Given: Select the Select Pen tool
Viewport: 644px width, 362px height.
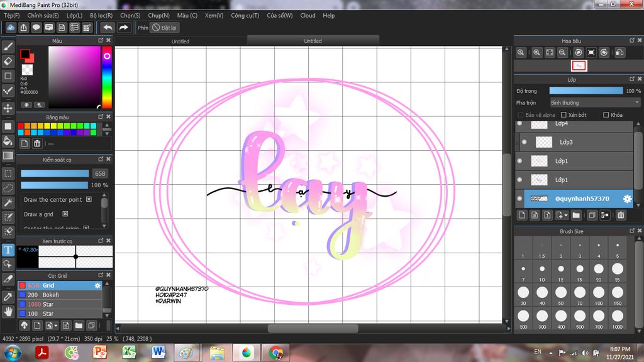Looking at the screenshot, I should tap(8, 217).
